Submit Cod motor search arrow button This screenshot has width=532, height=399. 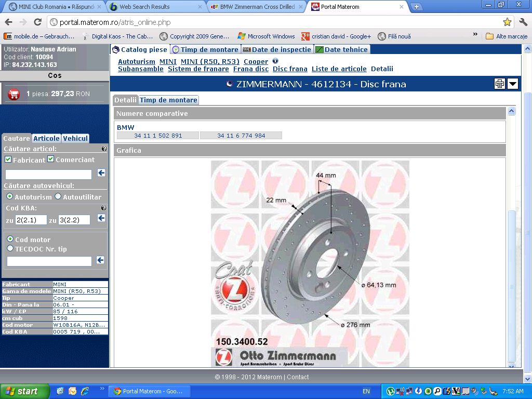100,260
